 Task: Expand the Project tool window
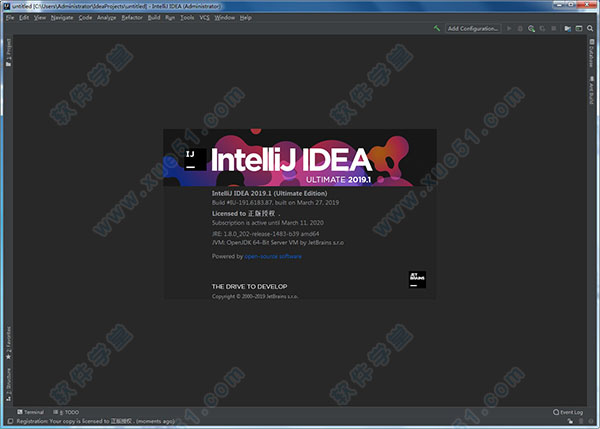coord(8,52)
